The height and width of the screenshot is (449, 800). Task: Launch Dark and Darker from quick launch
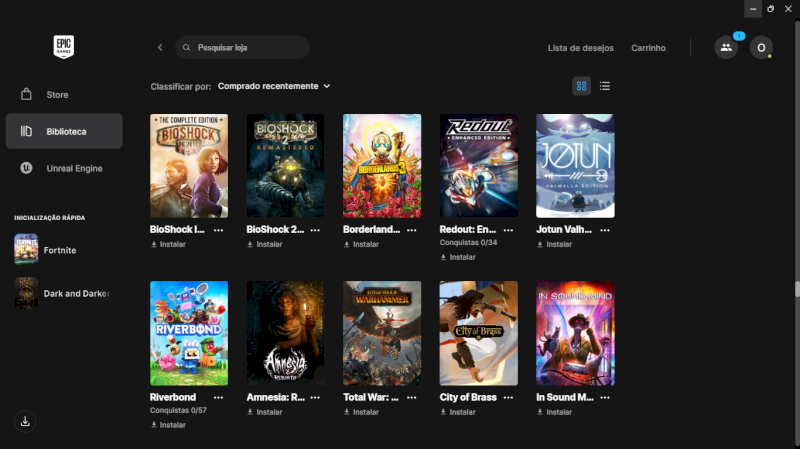(62, 293)
